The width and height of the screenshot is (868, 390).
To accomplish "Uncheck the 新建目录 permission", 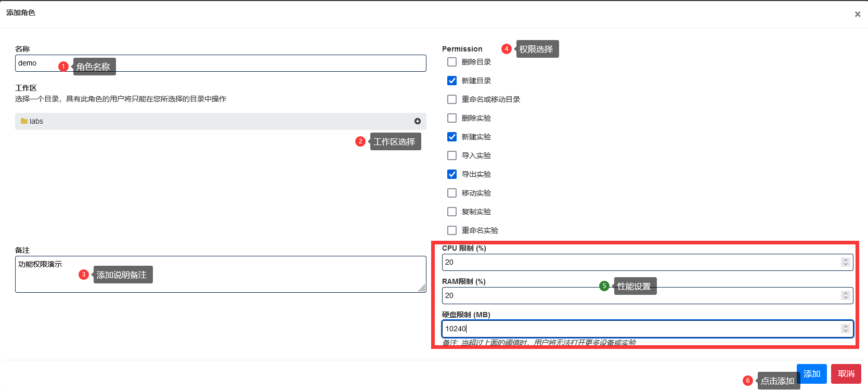I will 452,81.
